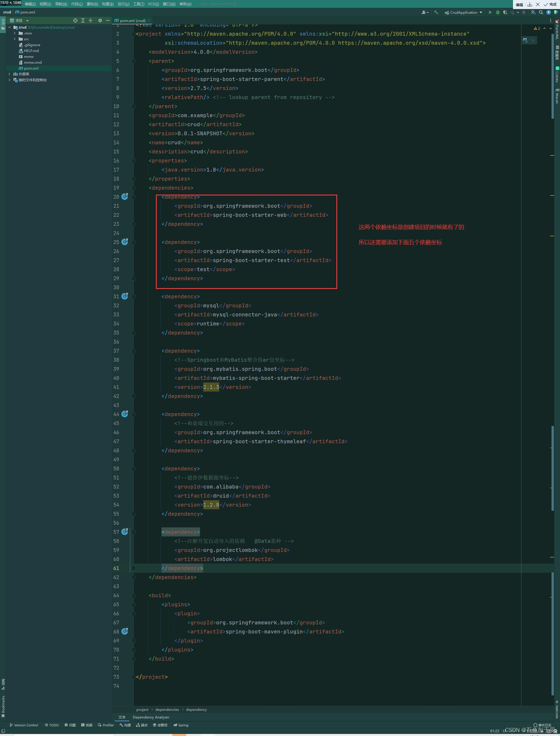Open the Profiler tool window
Image resolution: width=560 pixels, height=736 pixels.
106,725
